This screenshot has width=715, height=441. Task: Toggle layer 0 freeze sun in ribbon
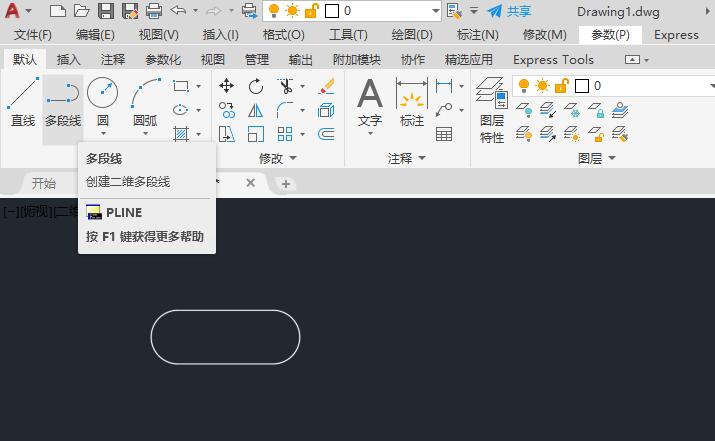542,85
